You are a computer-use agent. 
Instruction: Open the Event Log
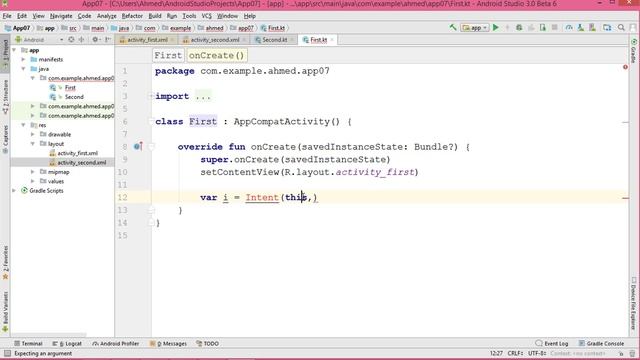(551, 344)
